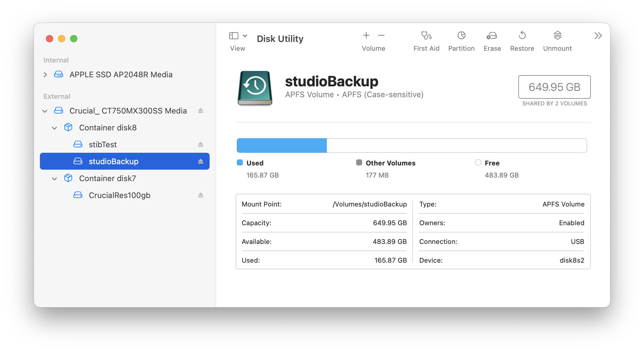This screenshot has height=352, width=644.
Task: Run First Aid on studioBackup
Action: [426, 39]
